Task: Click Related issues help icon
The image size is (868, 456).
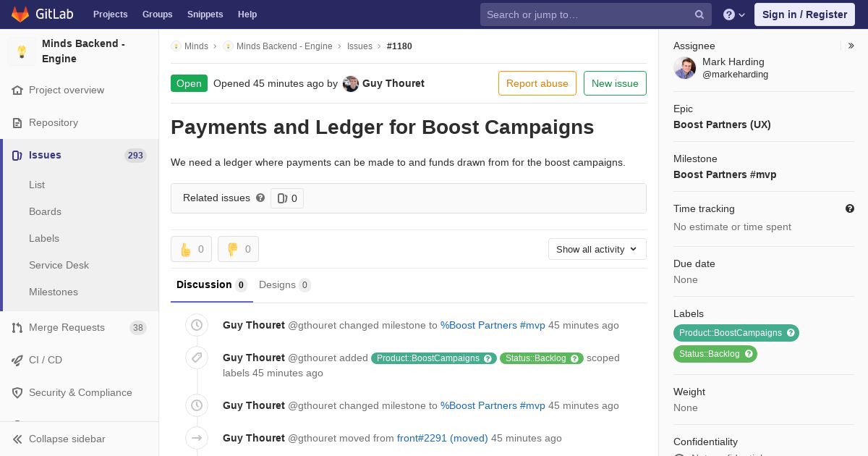Action: (x=260, y=198)
